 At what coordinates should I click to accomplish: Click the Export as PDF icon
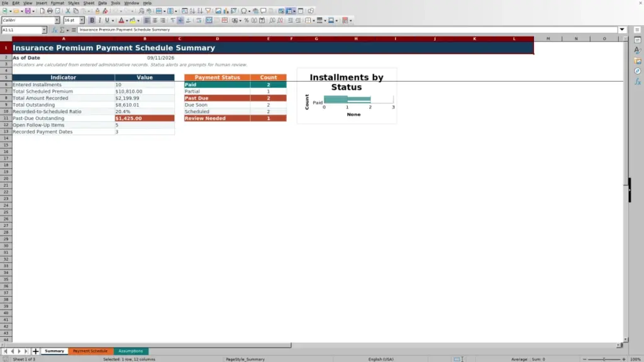42,11
